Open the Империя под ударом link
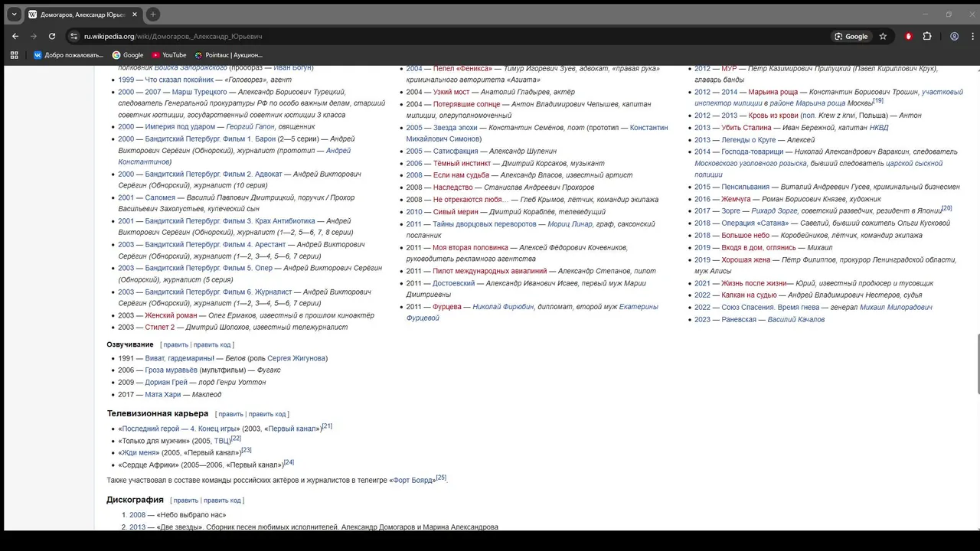 pyautogui.click(x=180, y=127)
